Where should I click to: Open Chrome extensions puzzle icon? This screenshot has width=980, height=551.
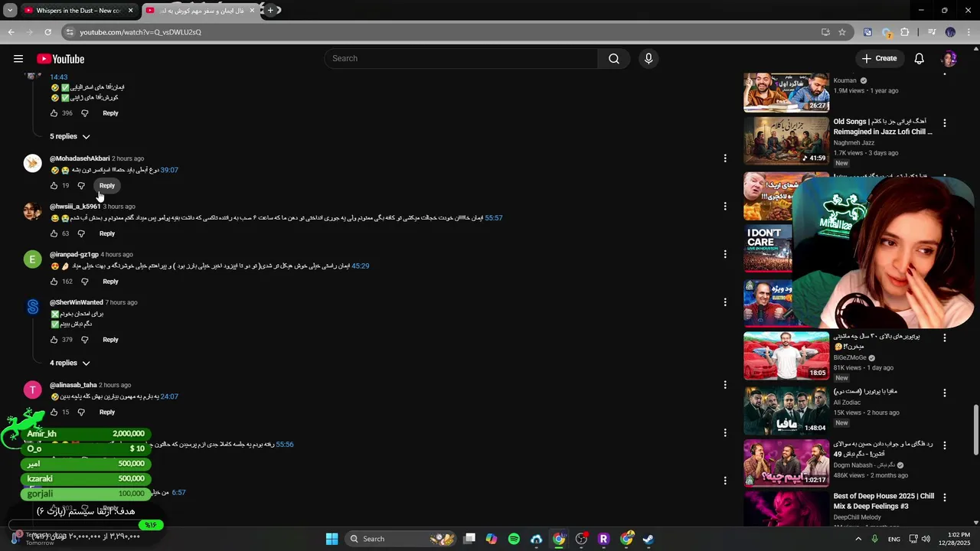point(905,32)
